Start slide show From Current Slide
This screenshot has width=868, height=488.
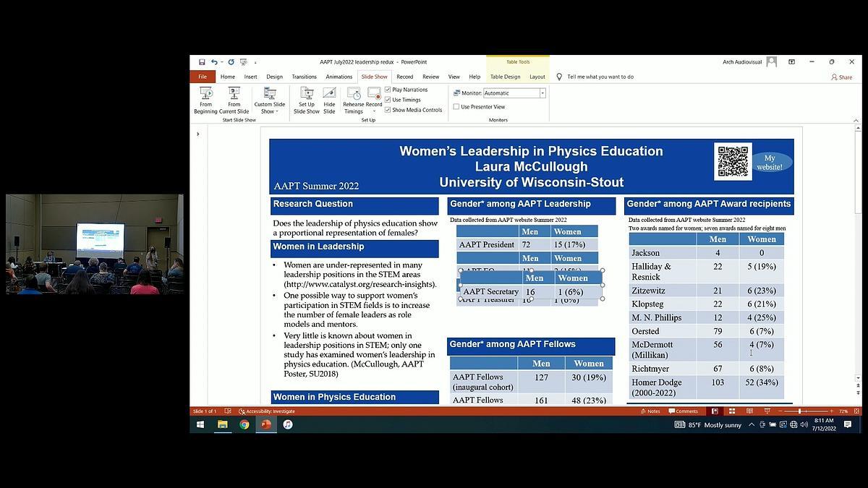[234, 100]
